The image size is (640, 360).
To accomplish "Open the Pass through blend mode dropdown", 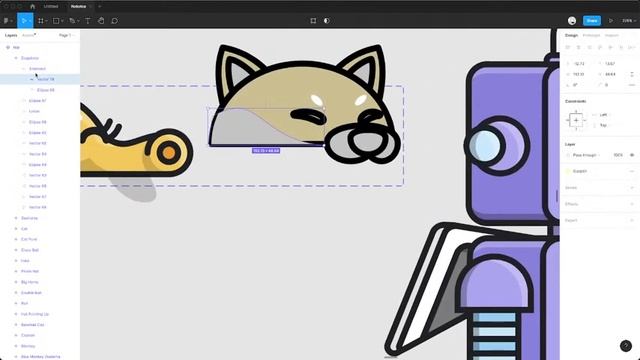I will tap(586, 155).
